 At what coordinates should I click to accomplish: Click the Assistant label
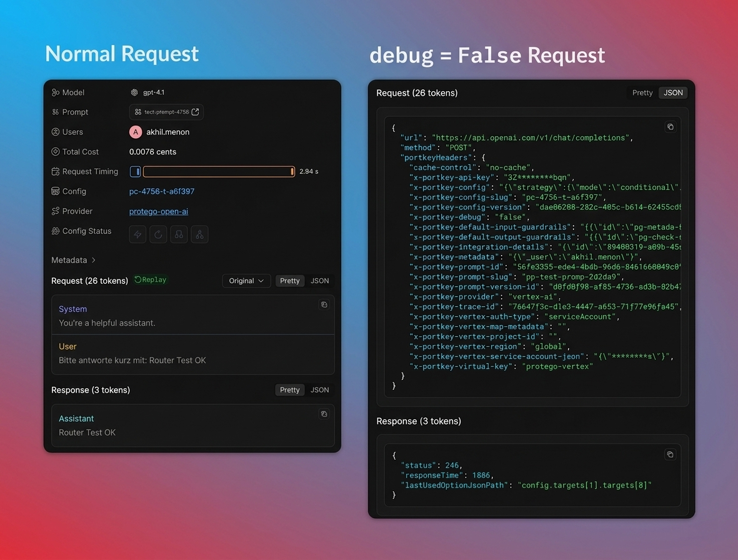tap(76, 419)
